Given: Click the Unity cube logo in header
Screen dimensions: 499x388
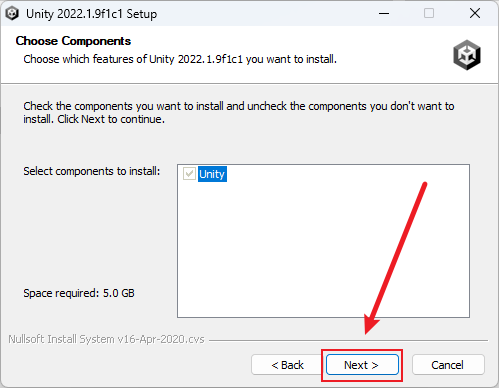Looking at the screenshot, I should (467, 55).
